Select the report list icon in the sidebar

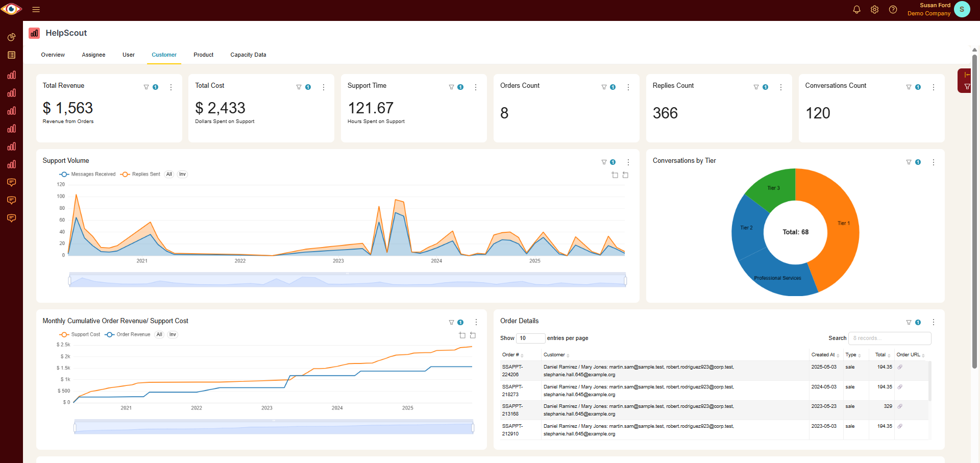click(11, 55)
